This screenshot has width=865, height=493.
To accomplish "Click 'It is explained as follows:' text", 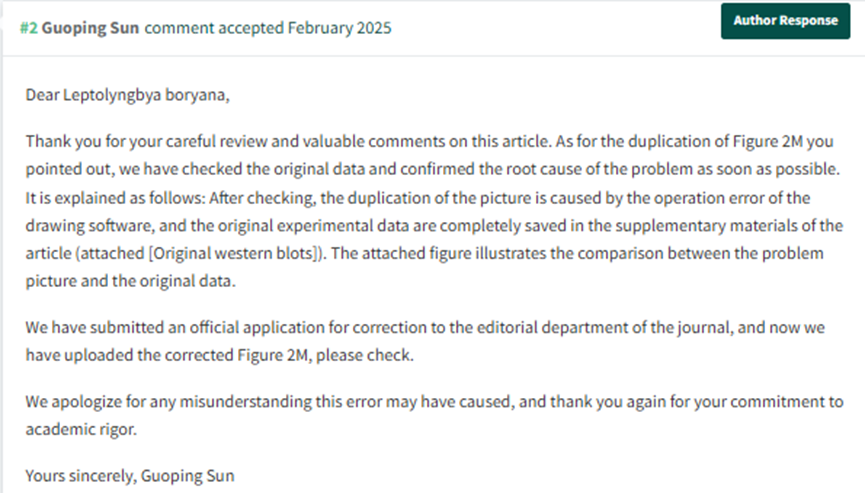I will (x=115, y=197).
